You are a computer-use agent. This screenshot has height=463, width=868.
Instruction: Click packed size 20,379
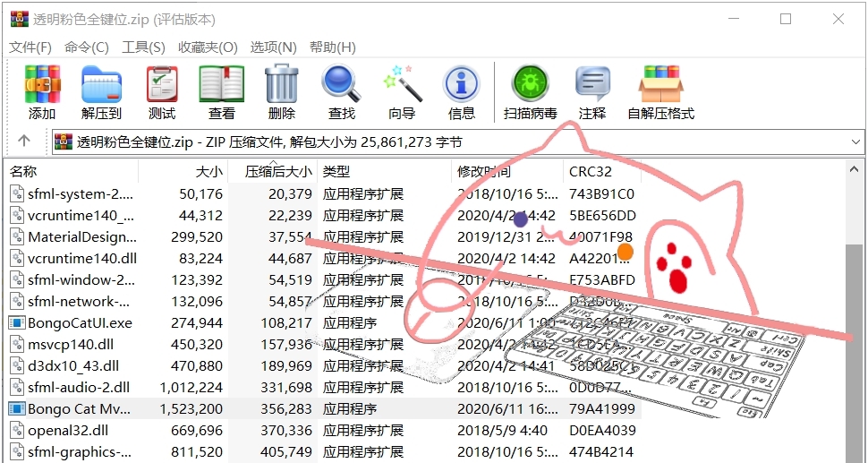tap(290, 193)
